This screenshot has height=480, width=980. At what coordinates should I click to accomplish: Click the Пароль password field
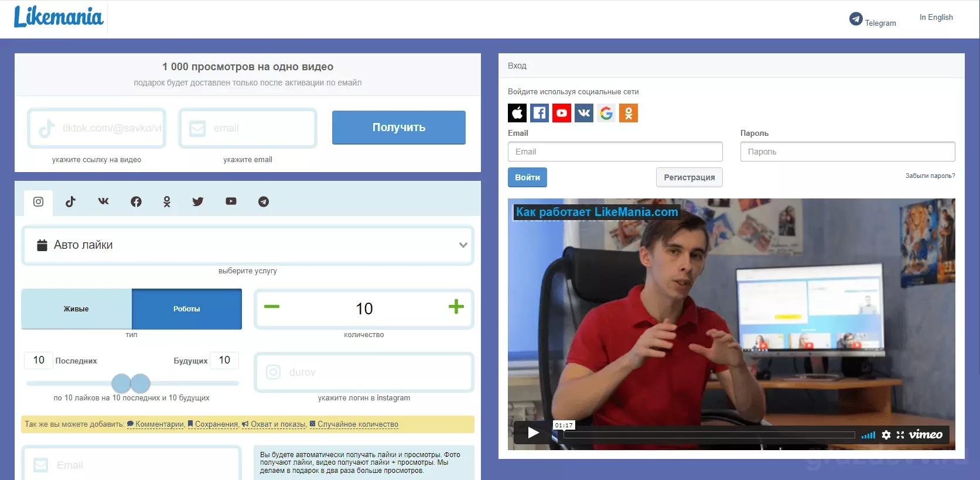[x=848, y=152]
